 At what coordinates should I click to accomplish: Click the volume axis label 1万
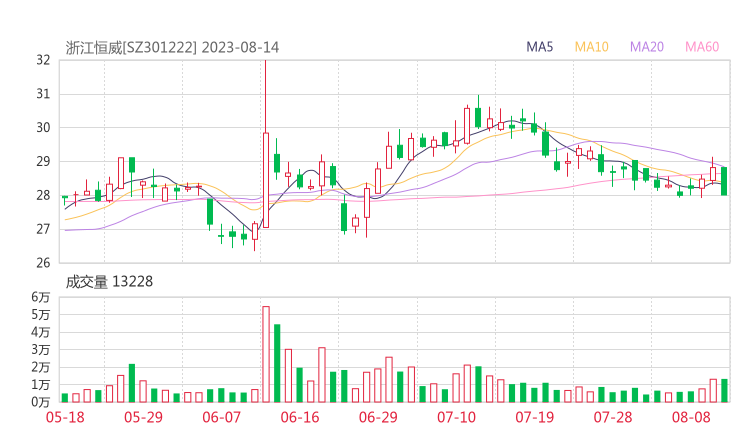41,385
